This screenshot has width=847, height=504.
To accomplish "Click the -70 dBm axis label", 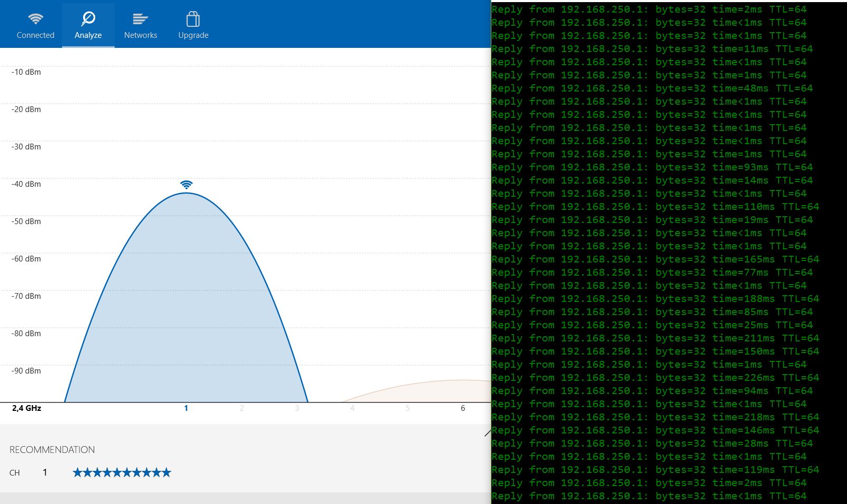I will (26, 296).
